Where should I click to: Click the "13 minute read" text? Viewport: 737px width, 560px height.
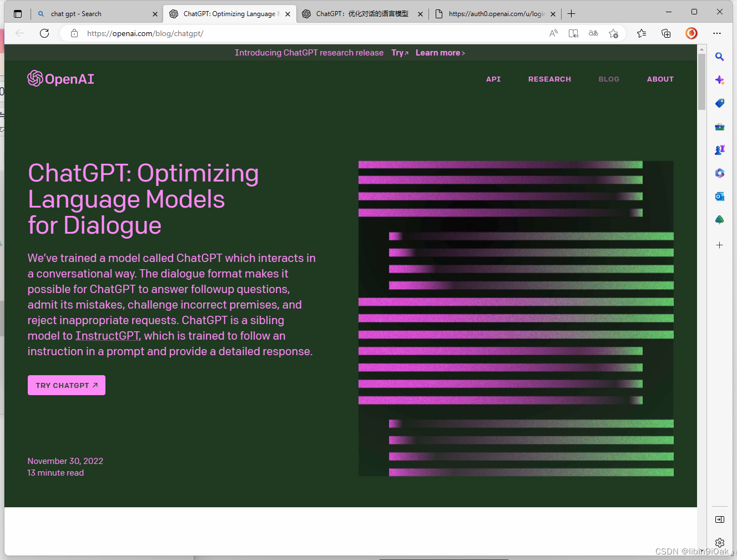click(x=55, y=473)
